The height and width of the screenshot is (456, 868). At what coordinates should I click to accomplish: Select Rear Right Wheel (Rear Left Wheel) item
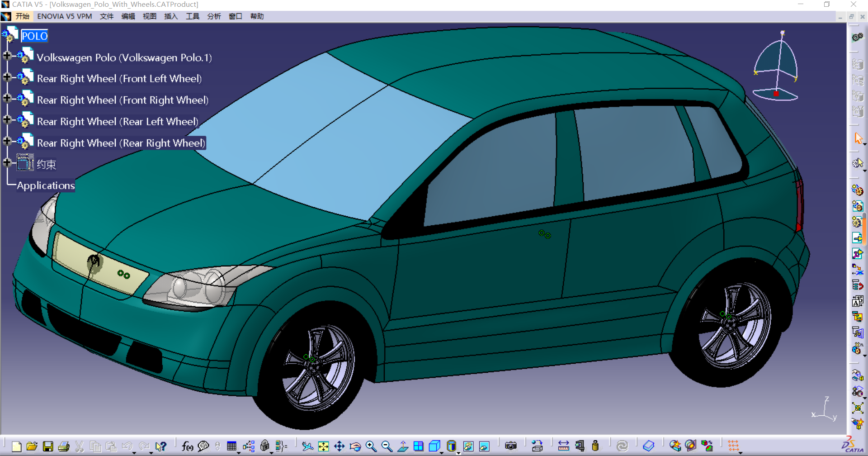(118, 122)
